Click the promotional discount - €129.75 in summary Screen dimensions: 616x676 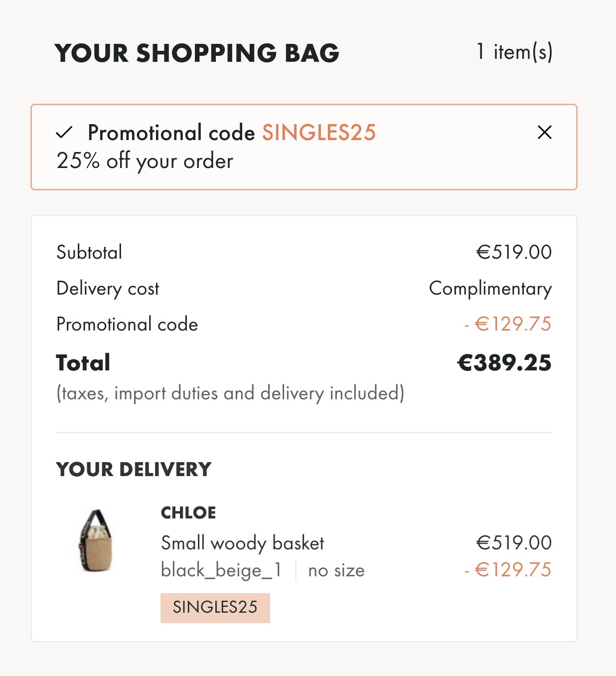click(x=507, y=324)
